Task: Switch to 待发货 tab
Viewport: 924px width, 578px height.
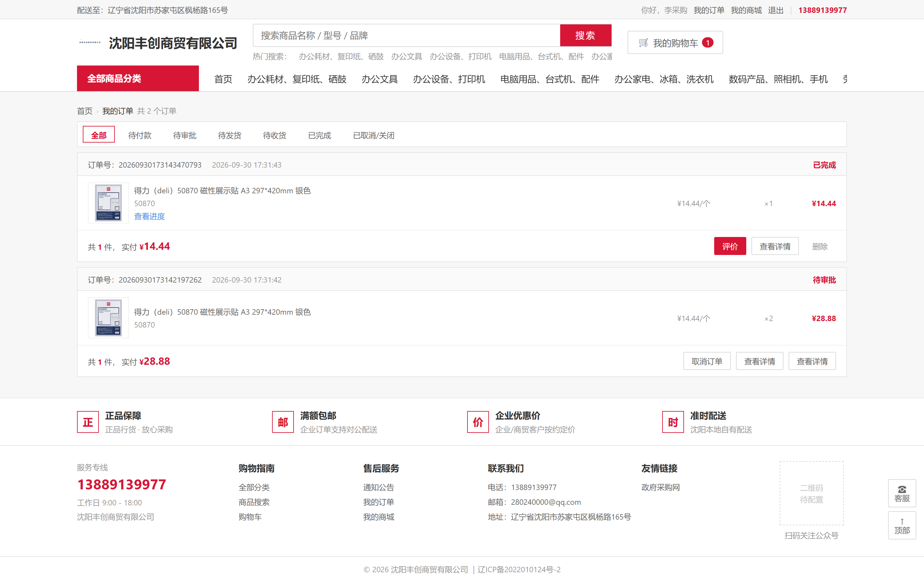Action: point(229,135)
